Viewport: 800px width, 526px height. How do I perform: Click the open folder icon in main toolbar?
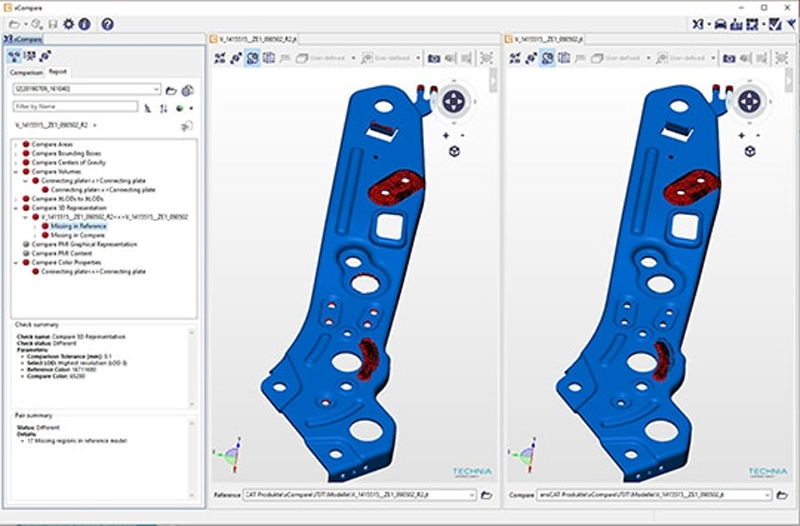point(14,24)
